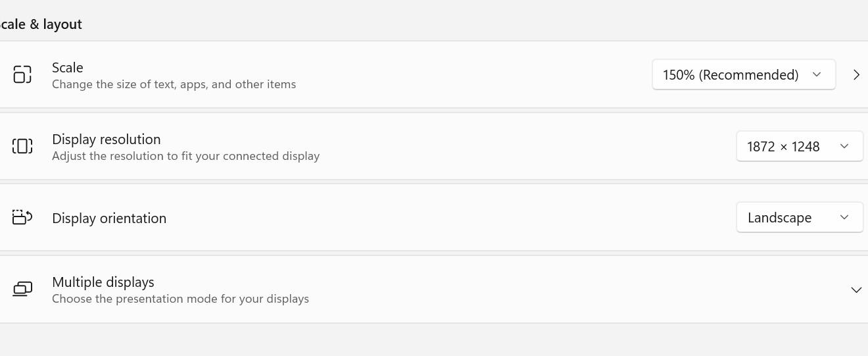Click "Change the size of text, apps" description
Image resolution: width=868 pixels, height=356 pixels.
tap(174, 84)
